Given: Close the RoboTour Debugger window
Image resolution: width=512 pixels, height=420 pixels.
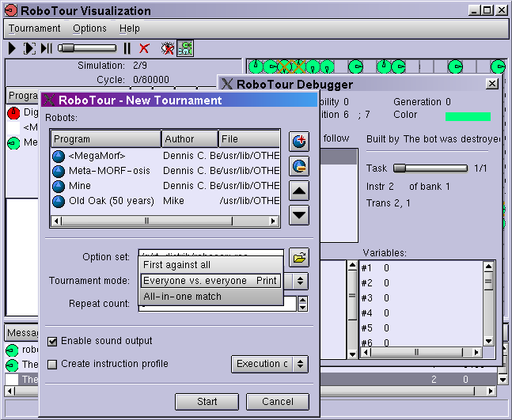Looking at the screenshot, I should coord(491,84).
